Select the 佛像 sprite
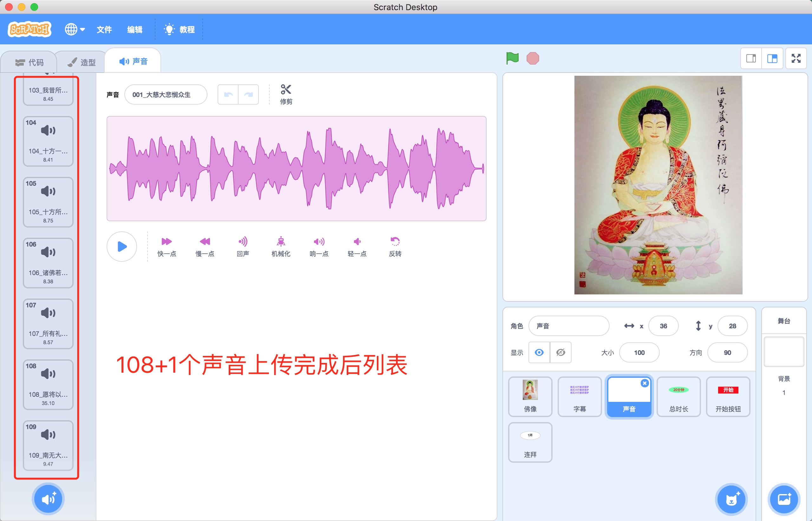Screen dimensions: 812x521 click(530, 396)
